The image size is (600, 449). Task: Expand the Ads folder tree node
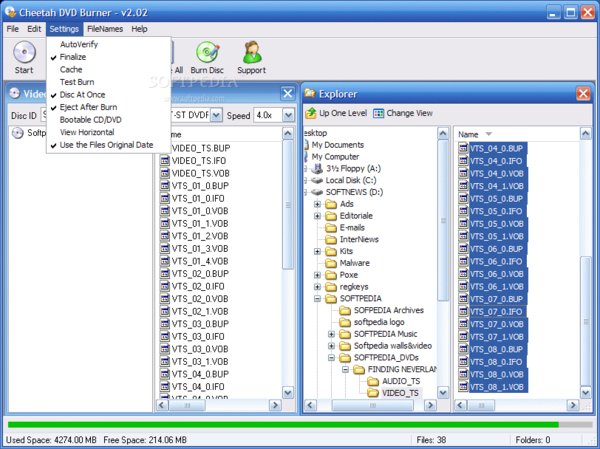point(317,204)
